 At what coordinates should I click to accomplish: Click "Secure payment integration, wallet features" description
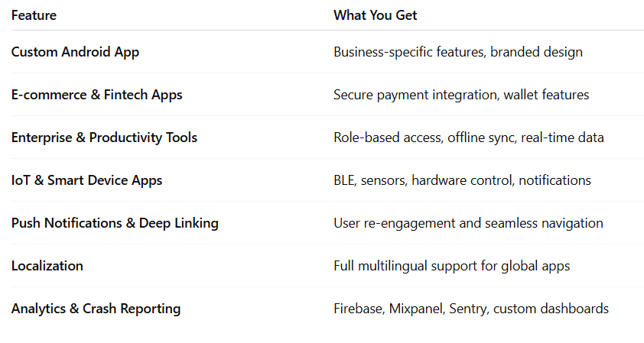tap(461, 95)
